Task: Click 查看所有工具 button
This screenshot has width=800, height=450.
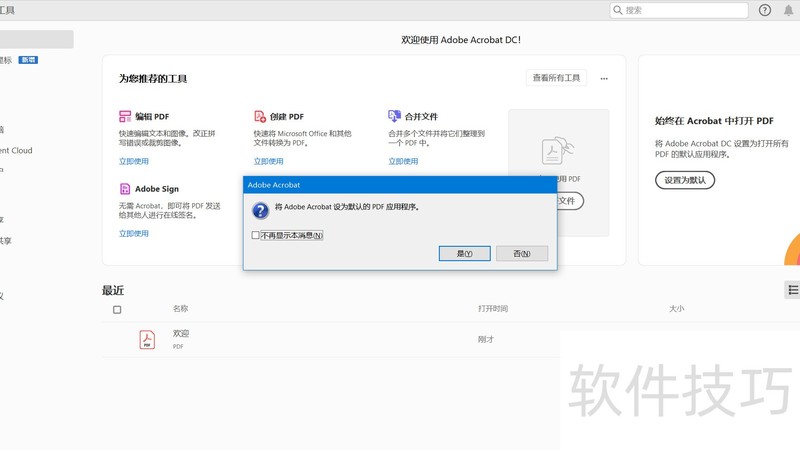Action: click(556, 78)
